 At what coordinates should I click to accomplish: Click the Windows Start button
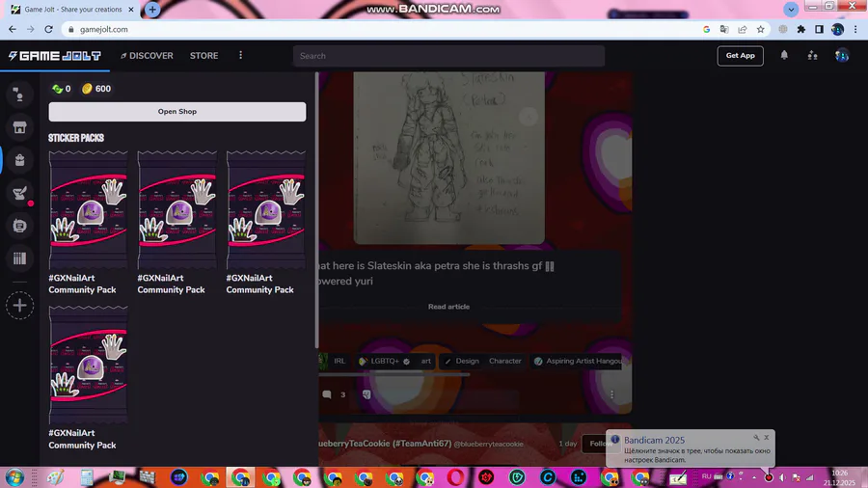pos(14,477)
